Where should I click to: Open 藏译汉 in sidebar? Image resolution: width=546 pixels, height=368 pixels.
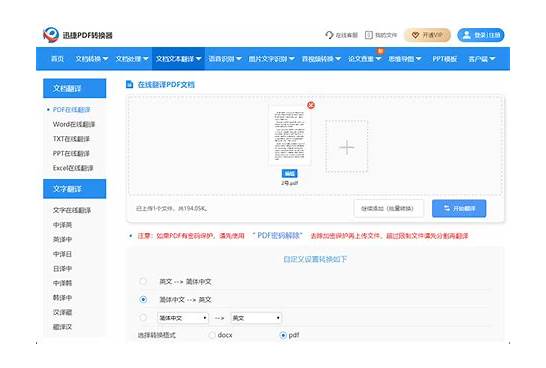62,327
